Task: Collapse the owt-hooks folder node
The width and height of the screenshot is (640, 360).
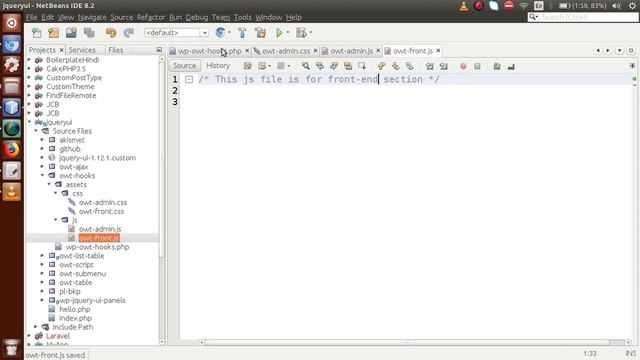Action: point(42,176)
